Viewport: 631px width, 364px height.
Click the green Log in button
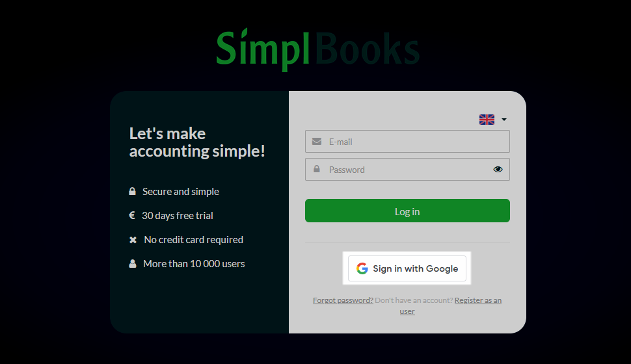click(x=407, y=211)
